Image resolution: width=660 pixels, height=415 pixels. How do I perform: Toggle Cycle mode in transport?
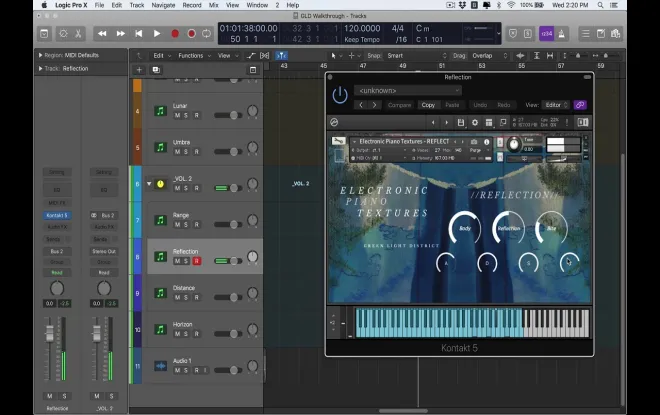(206, 34)
